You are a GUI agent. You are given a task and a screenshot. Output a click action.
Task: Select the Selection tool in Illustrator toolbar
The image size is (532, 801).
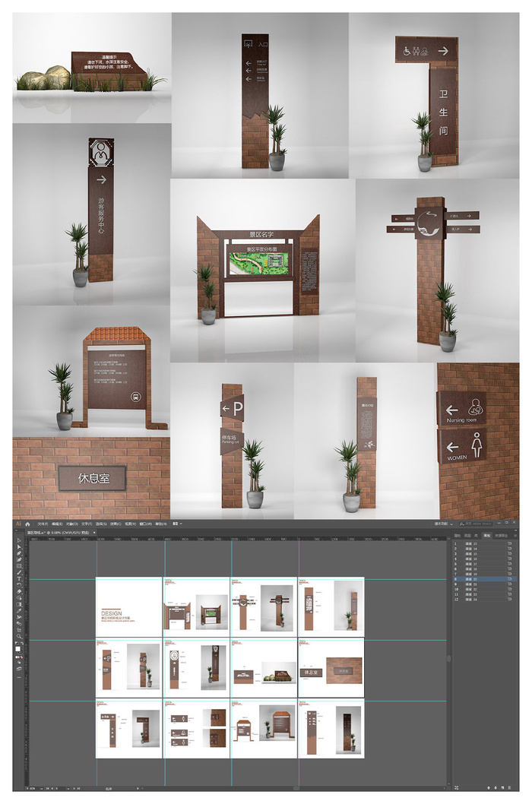(19, 540)
